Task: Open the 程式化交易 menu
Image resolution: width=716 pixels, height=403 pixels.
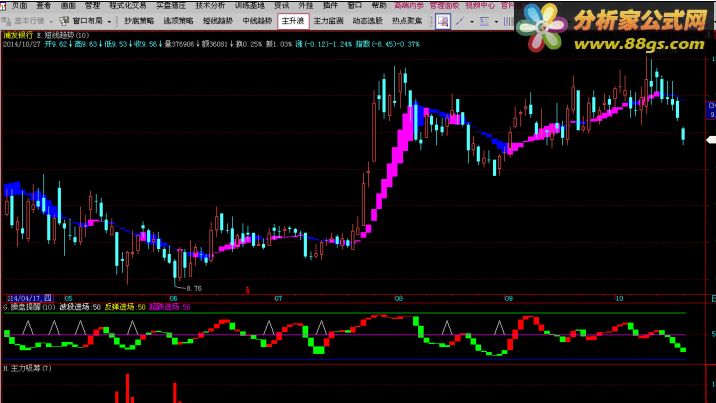Action: click(x=128, y=5)
